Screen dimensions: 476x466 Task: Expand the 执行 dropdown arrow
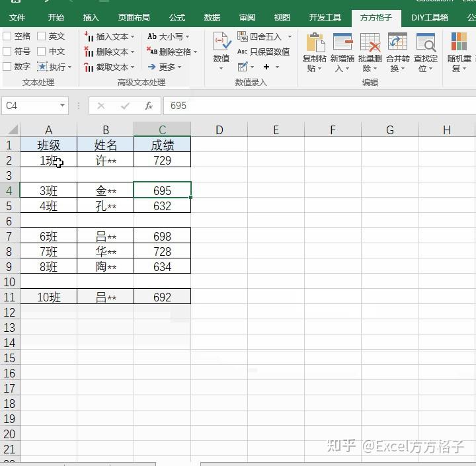point(70,67)
